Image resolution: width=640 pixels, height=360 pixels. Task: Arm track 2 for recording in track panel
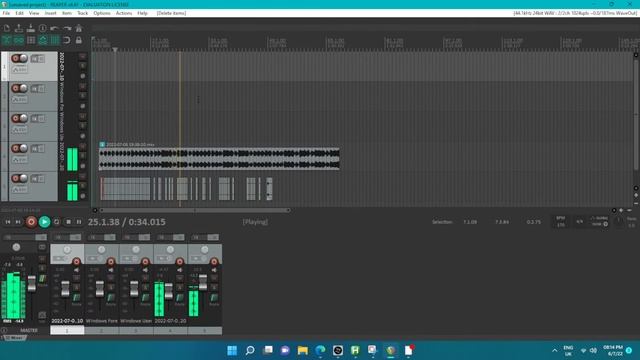coord(16,88)
